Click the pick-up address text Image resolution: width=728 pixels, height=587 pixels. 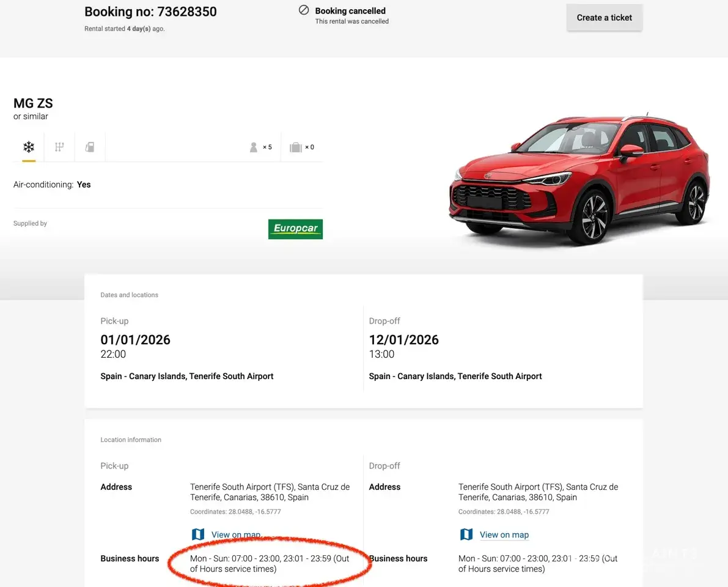270,492
